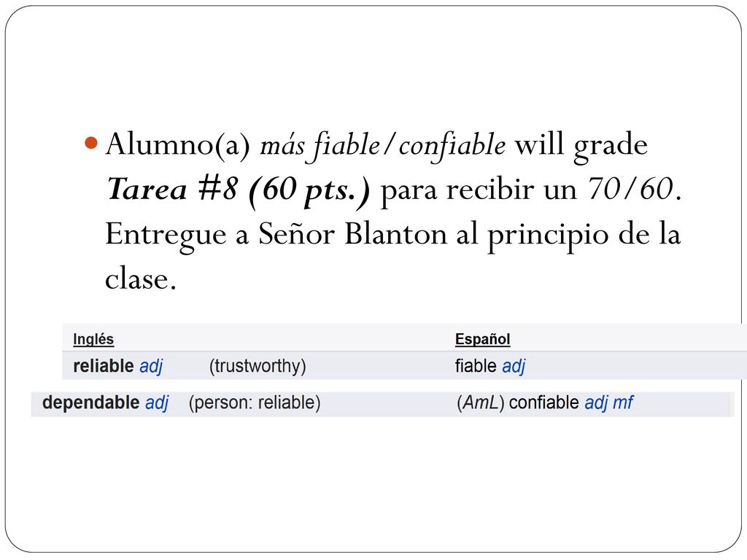The width and height of the screenshot is (747, 560).
Task: Click the Español column header
Action: (x=483, y=339)
